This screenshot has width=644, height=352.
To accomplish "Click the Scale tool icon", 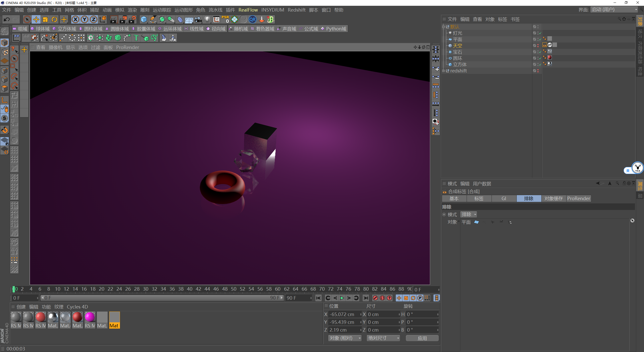I will pos(45,19).
